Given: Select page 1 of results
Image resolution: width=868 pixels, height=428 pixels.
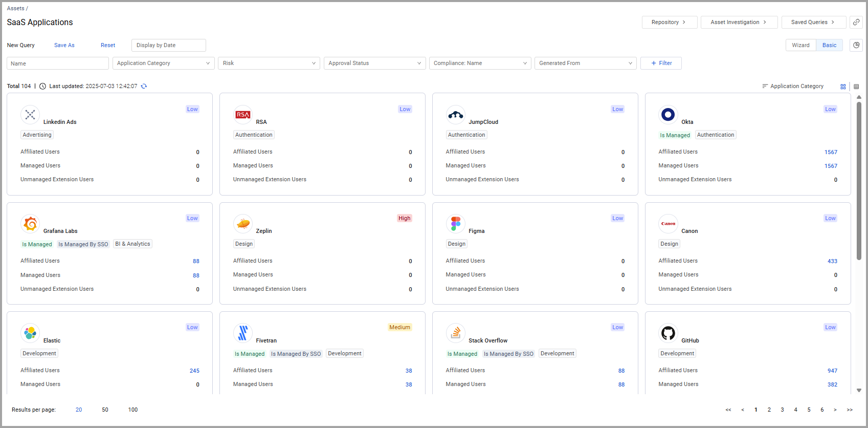Looking at the screenshot, I should 755,410.
